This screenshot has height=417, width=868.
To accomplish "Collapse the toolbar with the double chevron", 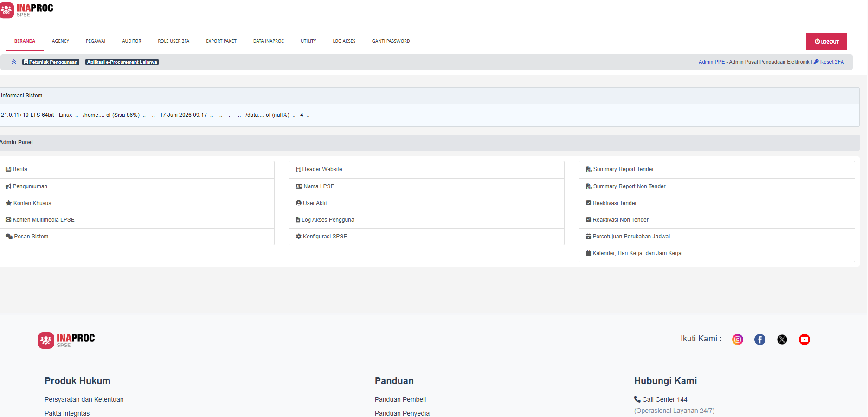I will pyautogui.click(x=14, y=62).
